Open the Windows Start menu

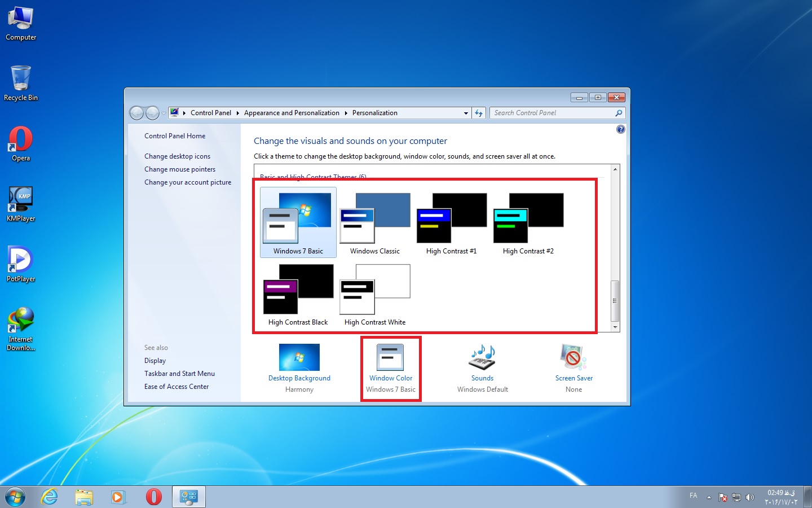15,497
